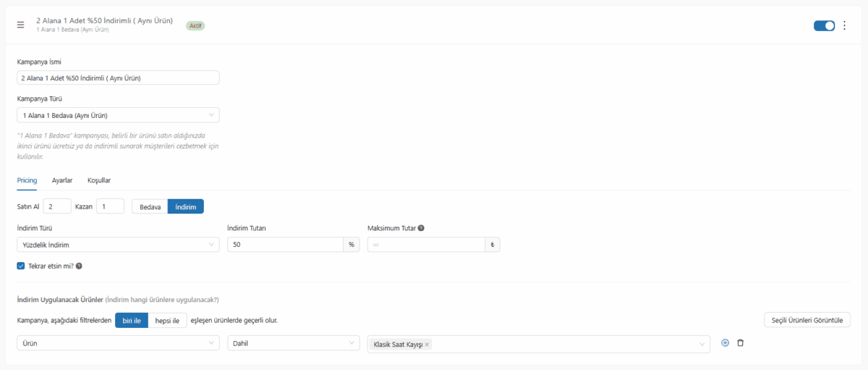868x370 pixels.
Task: Select the İndirim button
Action: click(186, 207)
